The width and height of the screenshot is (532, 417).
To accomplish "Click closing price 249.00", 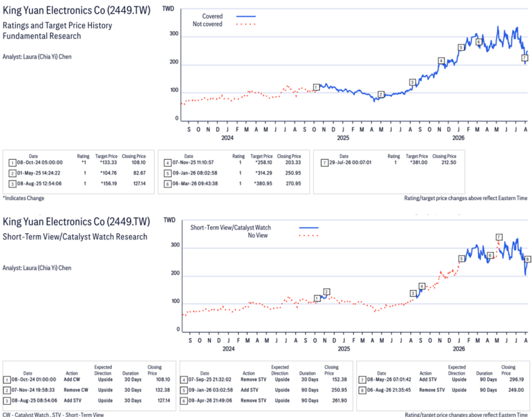I will point(516,390).
